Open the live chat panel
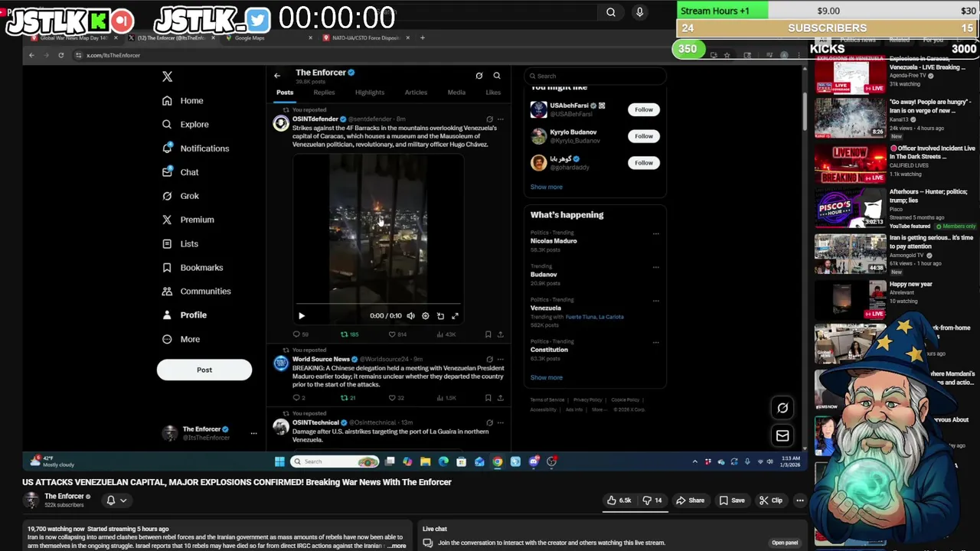 click(x=785, y=543)
